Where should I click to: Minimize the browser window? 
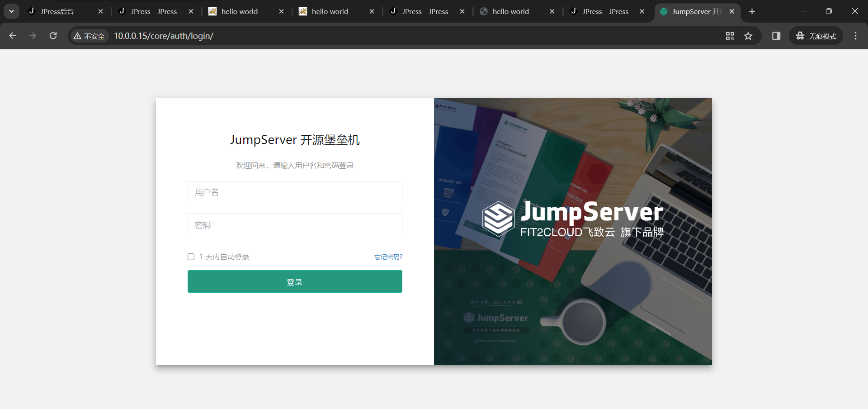coord(803,11)
